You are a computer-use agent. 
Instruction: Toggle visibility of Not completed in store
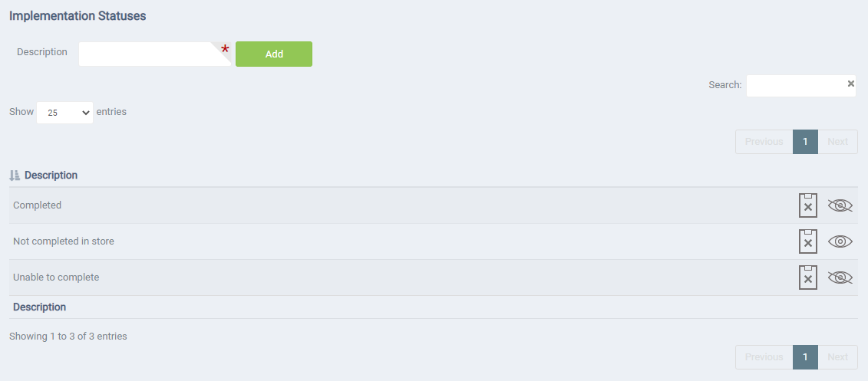coord(840,241)
